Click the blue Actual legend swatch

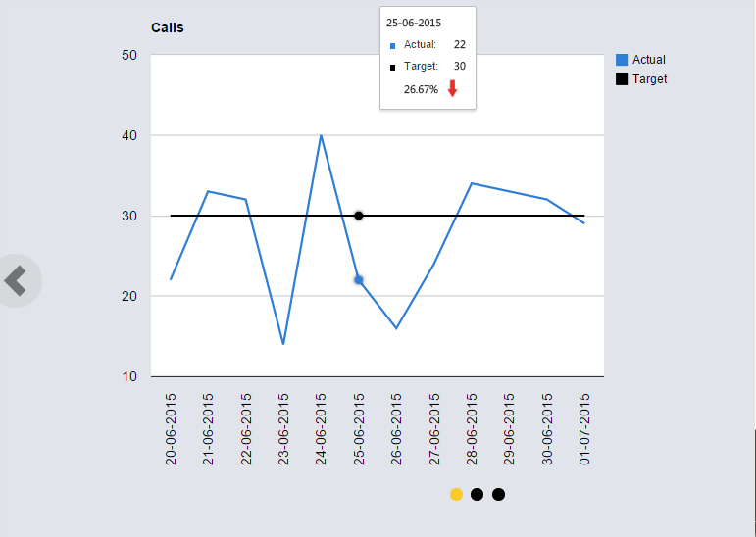coord(622,60)
